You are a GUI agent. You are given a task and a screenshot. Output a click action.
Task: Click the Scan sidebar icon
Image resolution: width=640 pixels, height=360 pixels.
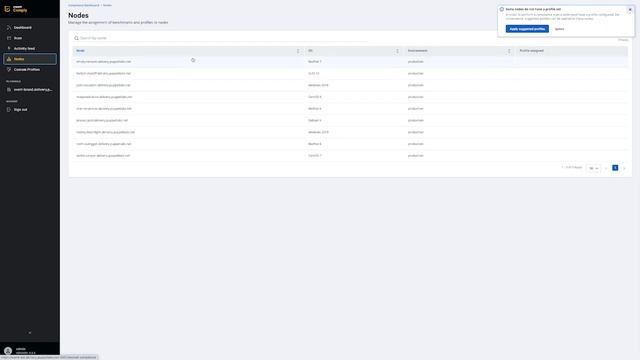tap(9, 38)
